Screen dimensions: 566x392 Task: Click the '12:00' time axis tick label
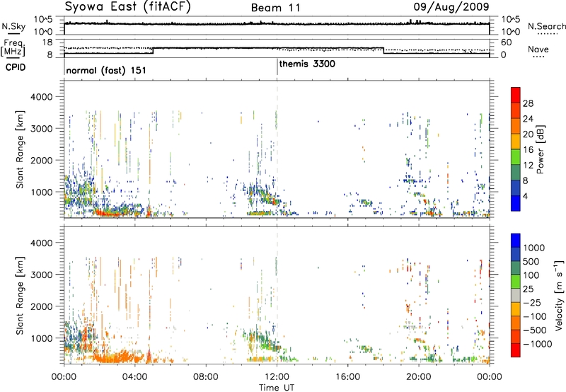pyautogui.click(x=277, y=377)
